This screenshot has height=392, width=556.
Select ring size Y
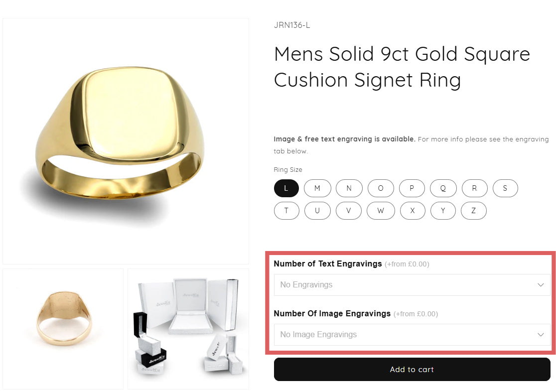point(443,210)
